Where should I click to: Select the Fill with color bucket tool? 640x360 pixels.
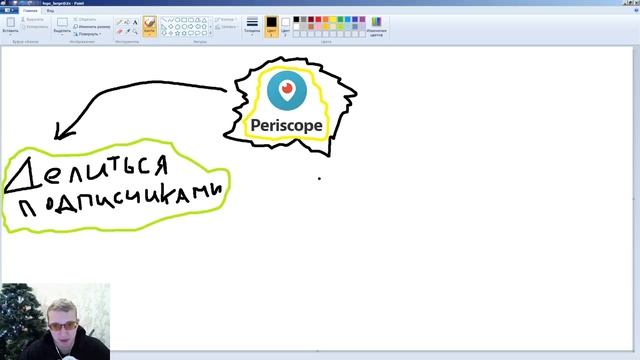pyautogui.click(x=127, y=22)
